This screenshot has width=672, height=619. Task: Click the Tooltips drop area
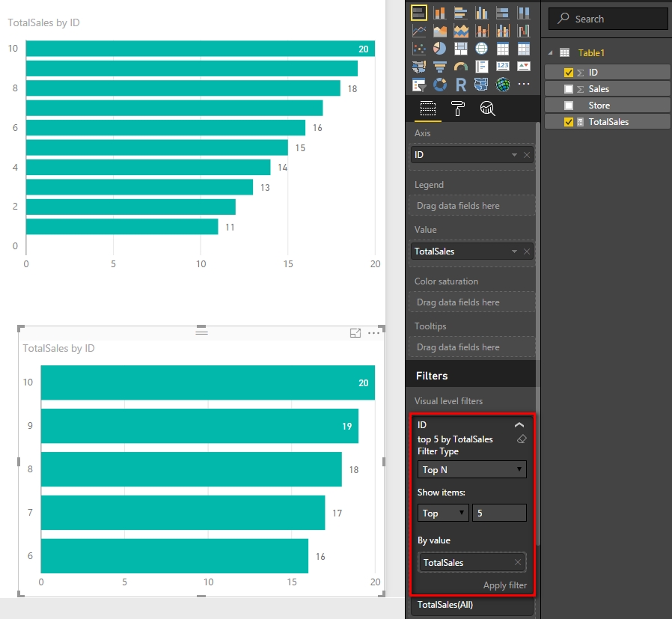(472, 347)
